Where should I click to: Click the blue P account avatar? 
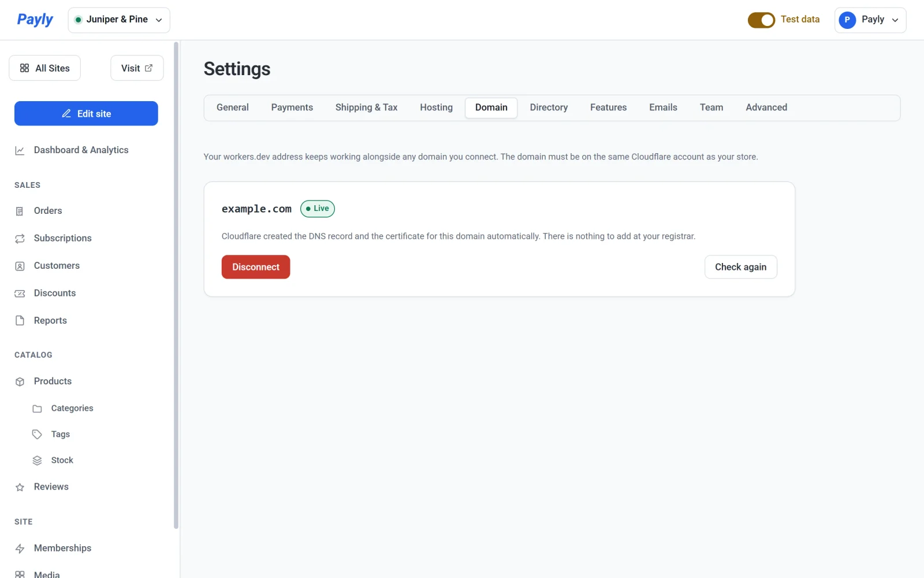(x=847, y=20)
